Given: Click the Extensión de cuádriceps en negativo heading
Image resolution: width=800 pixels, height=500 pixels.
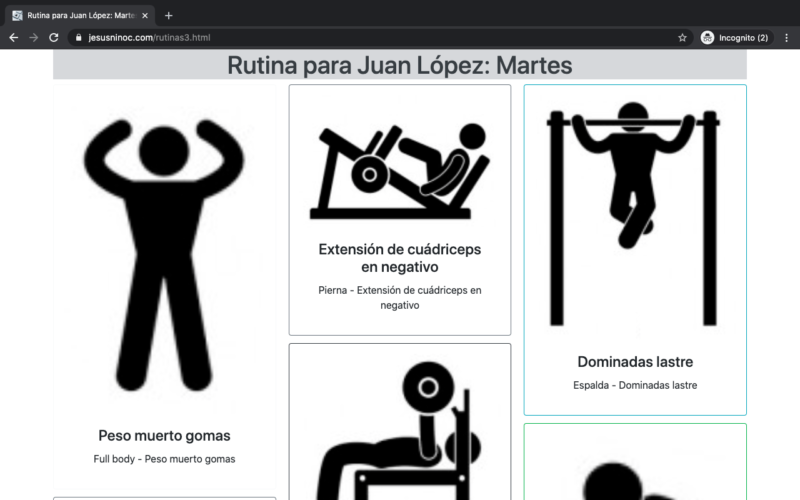Looking at the screenshot, I should 400,258.
